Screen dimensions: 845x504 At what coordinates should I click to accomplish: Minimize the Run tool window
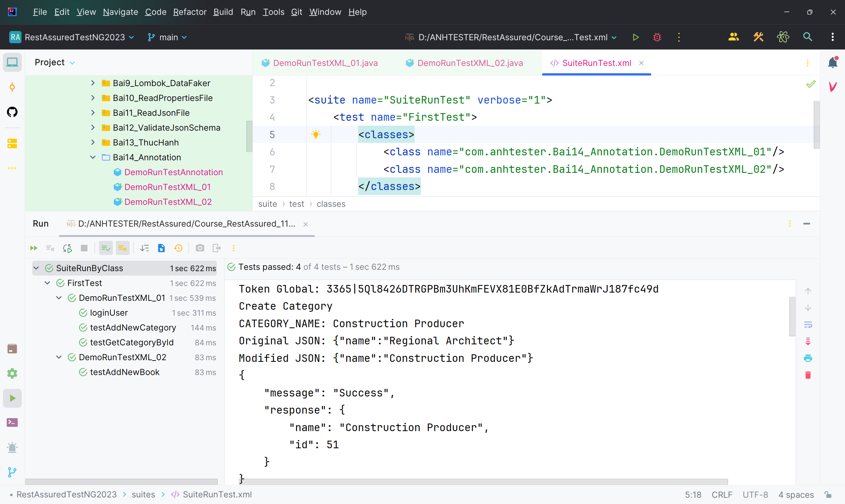click(807, 224)
